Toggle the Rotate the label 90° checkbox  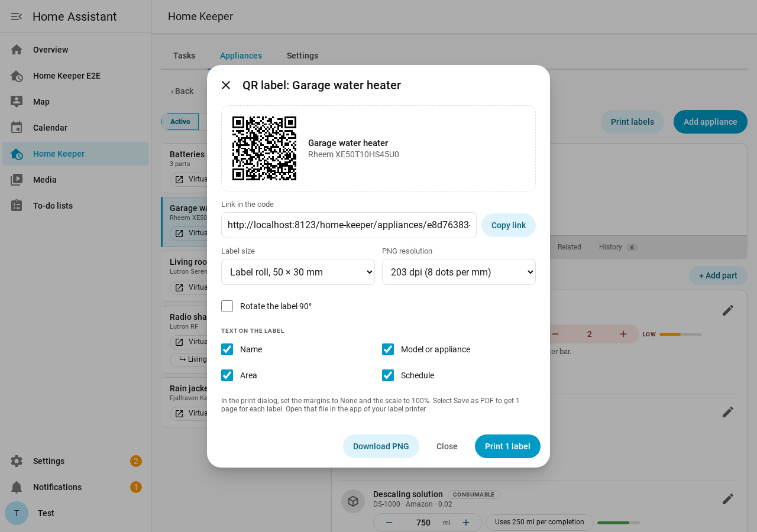[227, 306]
